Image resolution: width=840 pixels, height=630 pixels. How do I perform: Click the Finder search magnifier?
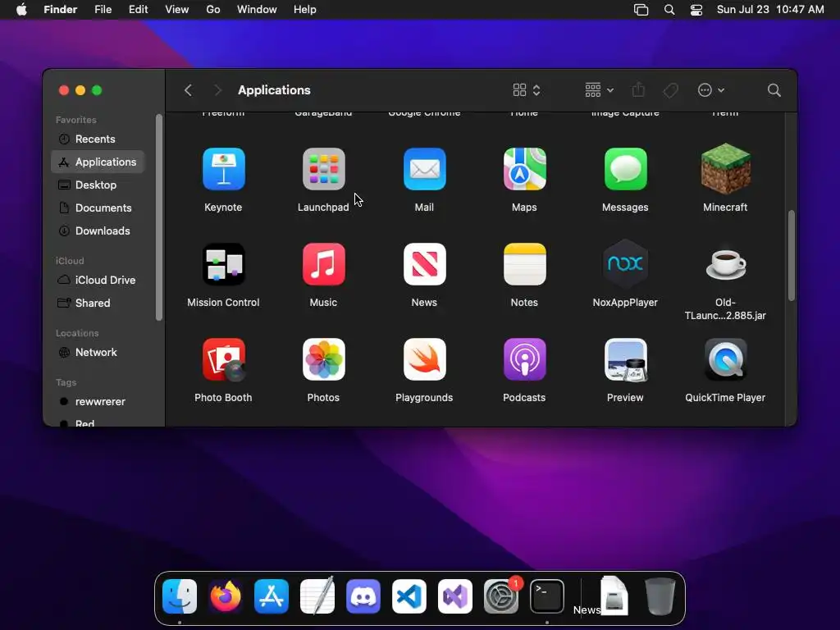coord(774,90)
